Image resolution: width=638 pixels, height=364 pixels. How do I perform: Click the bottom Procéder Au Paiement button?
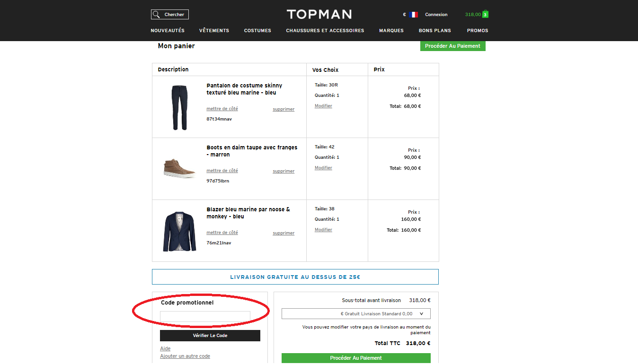coord(356,358)
